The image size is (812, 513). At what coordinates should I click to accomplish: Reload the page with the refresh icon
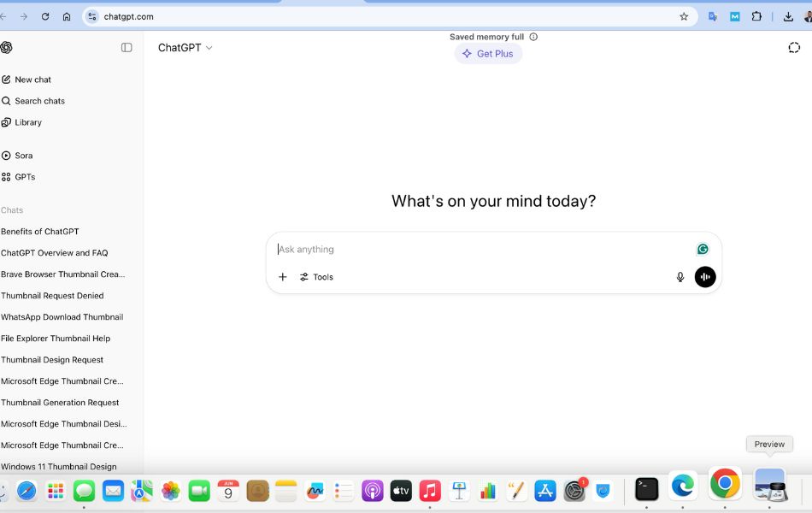tap(45, 16)
